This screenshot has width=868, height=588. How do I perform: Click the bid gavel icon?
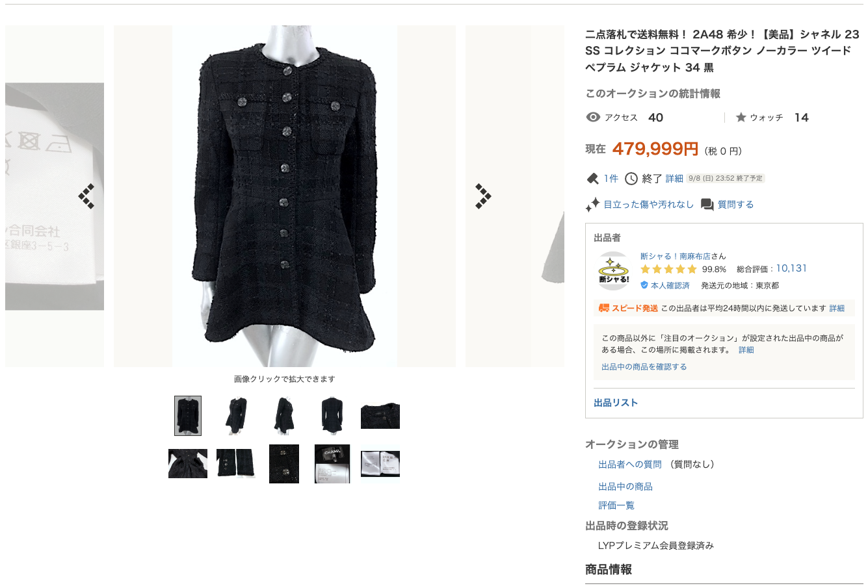point(592,179)
